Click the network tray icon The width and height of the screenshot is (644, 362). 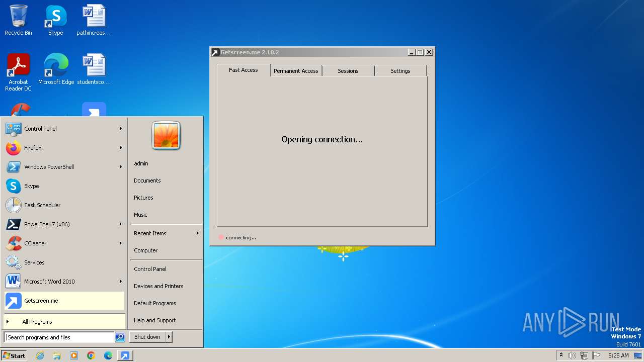pyautogui.click(x=584, y=355)
